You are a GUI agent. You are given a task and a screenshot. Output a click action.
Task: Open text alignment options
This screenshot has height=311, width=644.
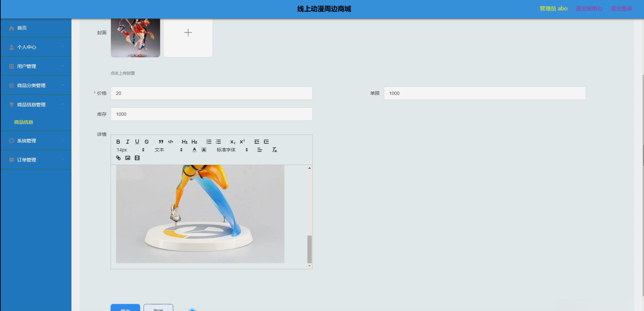pyautogui.click(x=260, y=150)
